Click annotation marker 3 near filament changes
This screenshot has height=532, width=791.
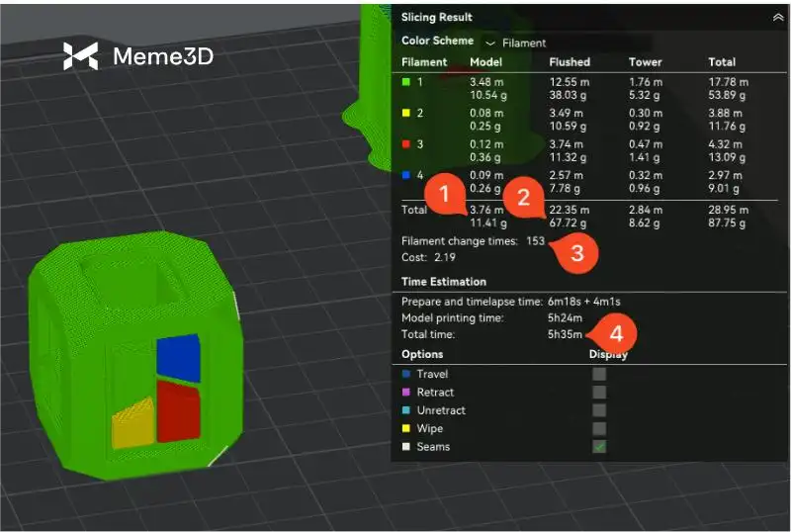pyautogui.click(x=578, y=252)
